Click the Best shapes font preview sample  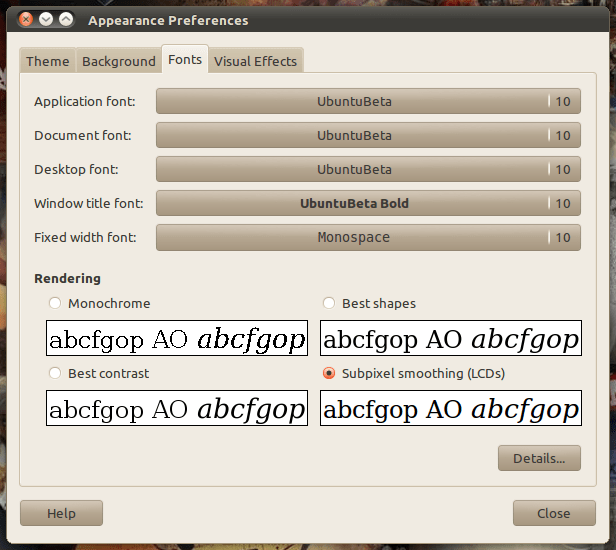pyautogui.click(x=451, y=338)
